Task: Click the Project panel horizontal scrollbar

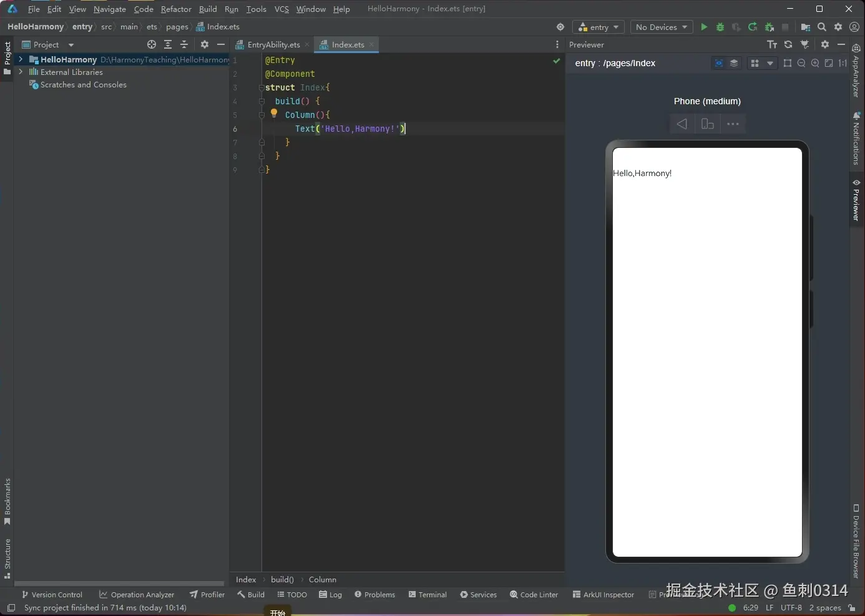Action: (x=119, y=584)
